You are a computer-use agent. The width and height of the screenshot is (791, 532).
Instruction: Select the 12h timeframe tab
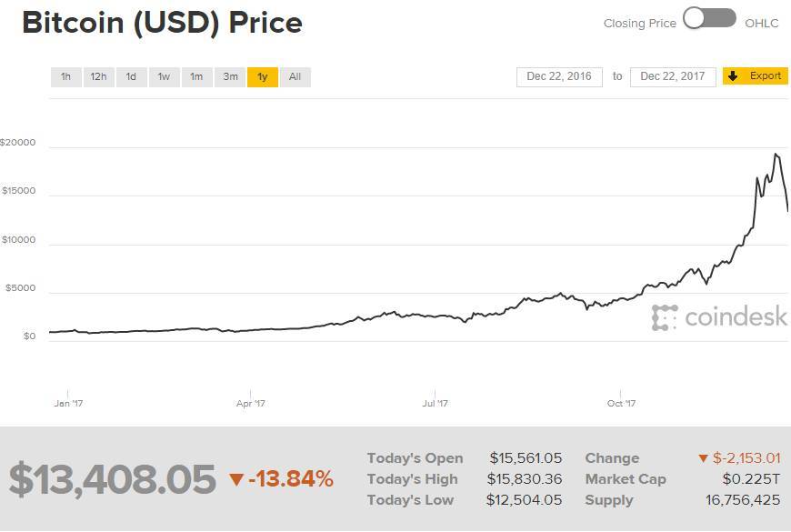[97, 77]
